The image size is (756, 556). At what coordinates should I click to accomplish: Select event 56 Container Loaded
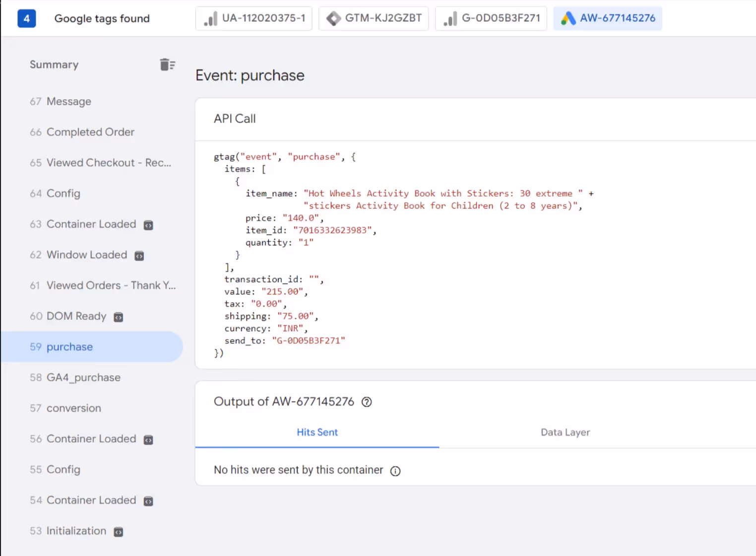coord(92,439)
